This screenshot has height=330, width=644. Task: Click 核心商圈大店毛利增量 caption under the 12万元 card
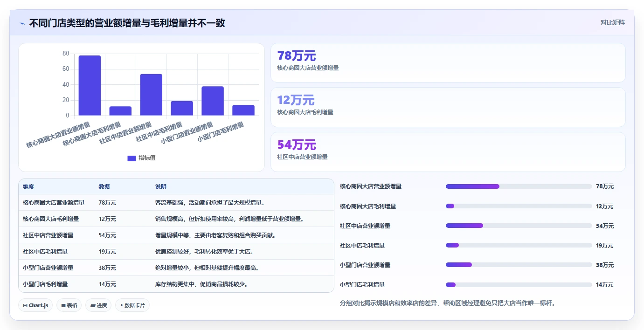pyautogui.click(x=305, y=112)
